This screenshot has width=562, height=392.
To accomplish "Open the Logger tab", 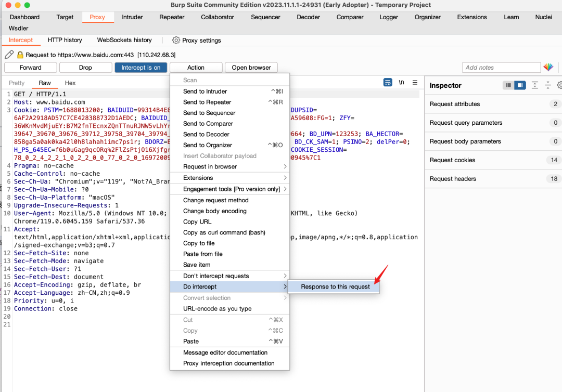I will (x=389, y=17).
